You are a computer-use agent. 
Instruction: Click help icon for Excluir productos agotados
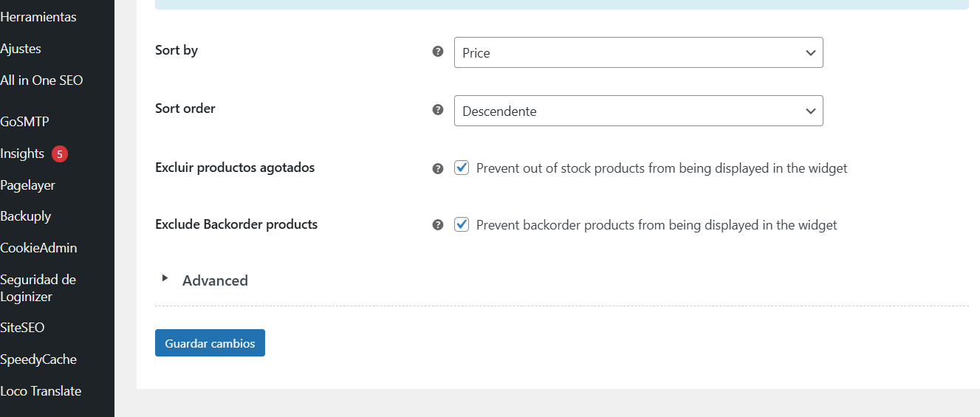pyautogui.click(x=438, y=168)
